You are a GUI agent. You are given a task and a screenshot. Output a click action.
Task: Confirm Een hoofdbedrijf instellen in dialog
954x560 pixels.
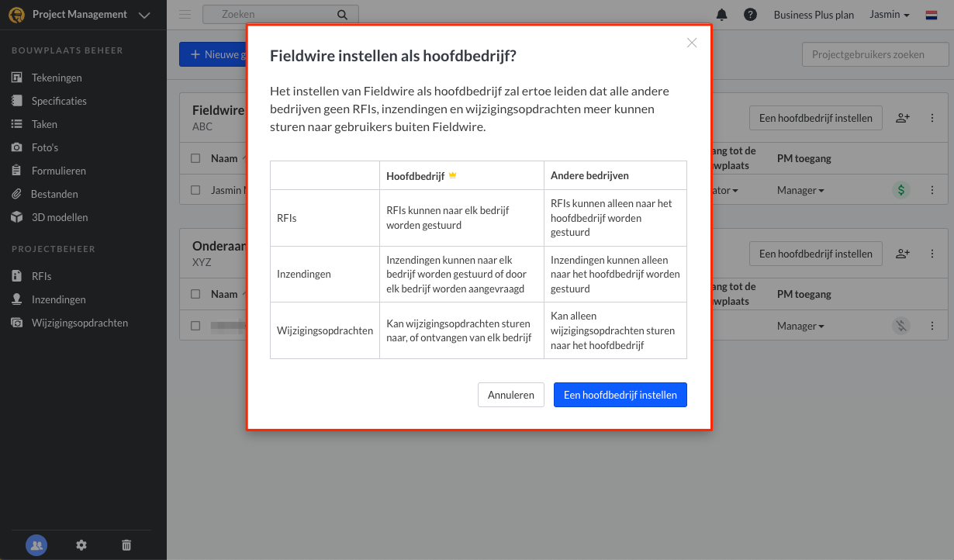coord(620,395)
